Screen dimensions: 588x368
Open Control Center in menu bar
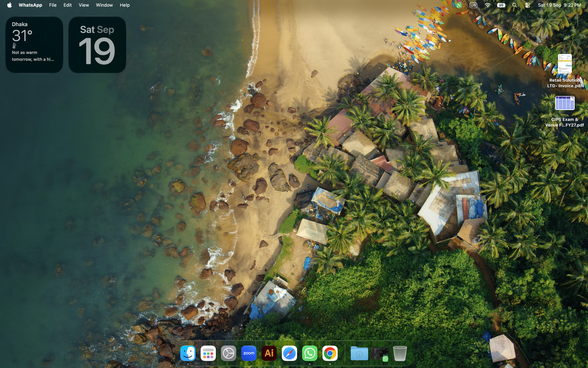point(528,5)
